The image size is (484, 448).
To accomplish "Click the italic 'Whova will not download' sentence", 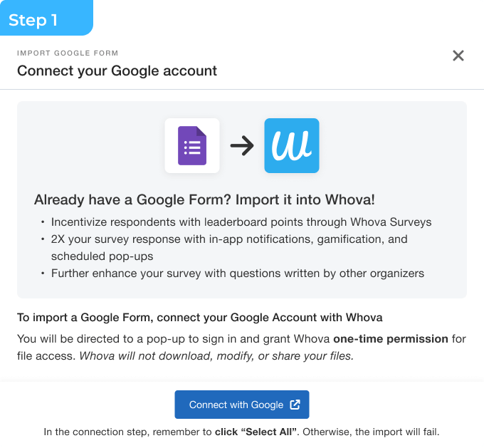I will [216, 355].
